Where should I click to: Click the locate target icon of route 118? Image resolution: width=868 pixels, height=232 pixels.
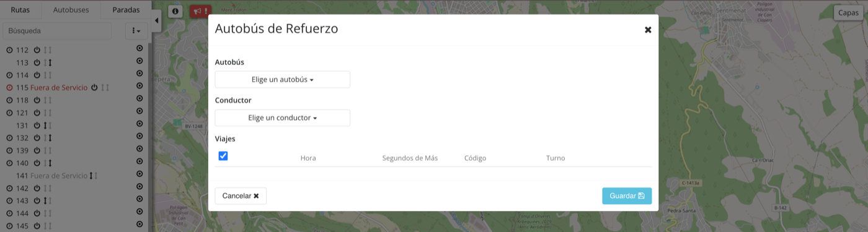click(x=139, y=98)
